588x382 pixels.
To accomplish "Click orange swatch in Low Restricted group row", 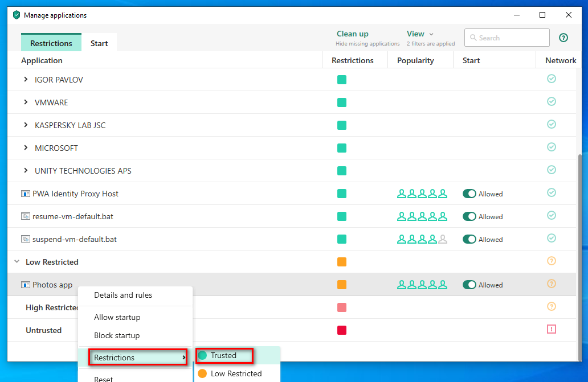I will coord(342,262).
